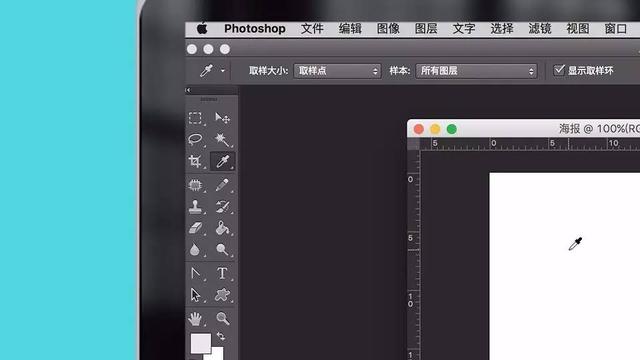Open the 图像 menu

(x=388, y=29)
